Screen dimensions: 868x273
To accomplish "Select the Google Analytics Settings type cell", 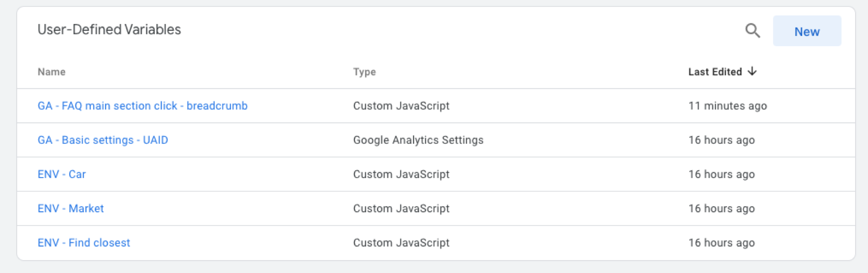I will point(418,140).
